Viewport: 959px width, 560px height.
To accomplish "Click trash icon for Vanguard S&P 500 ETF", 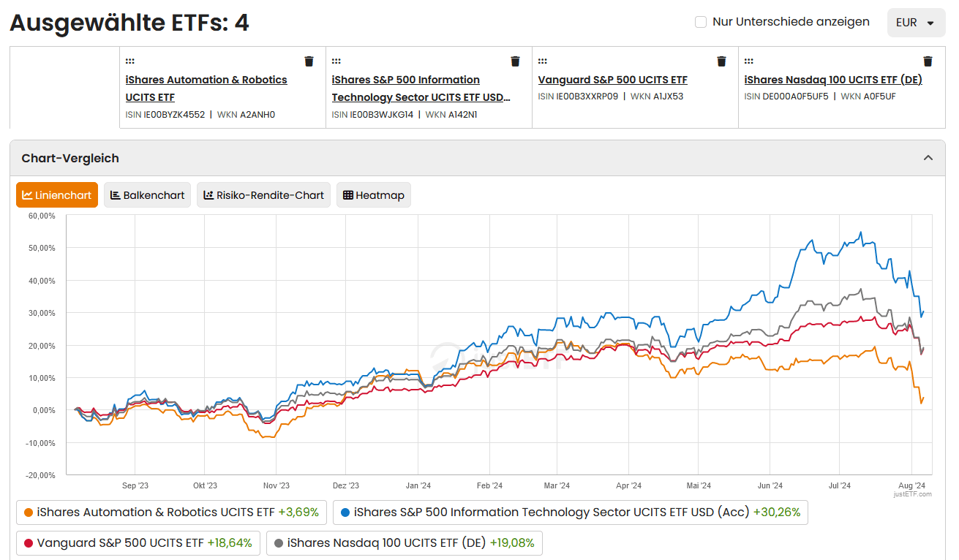I will coord(721,61).
